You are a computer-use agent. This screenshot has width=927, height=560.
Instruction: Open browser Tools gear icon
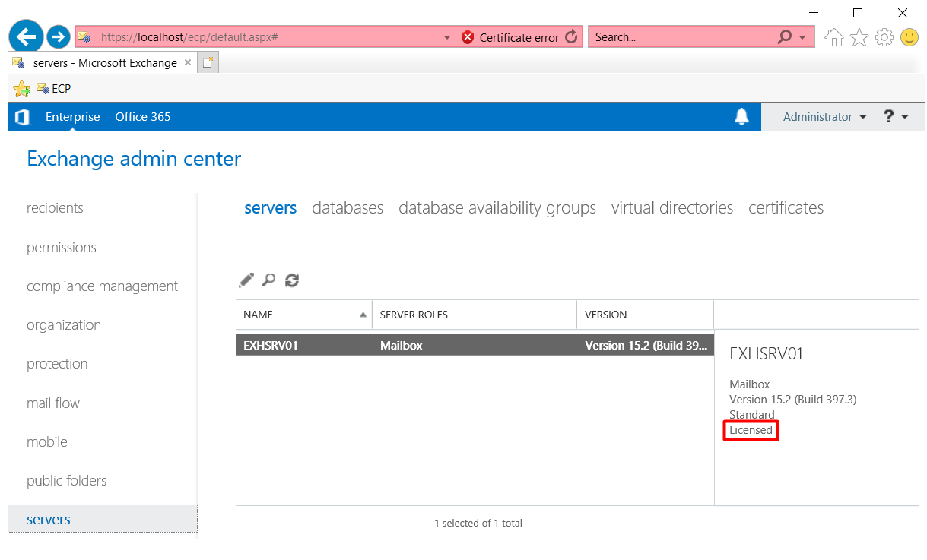pos(884,36)
